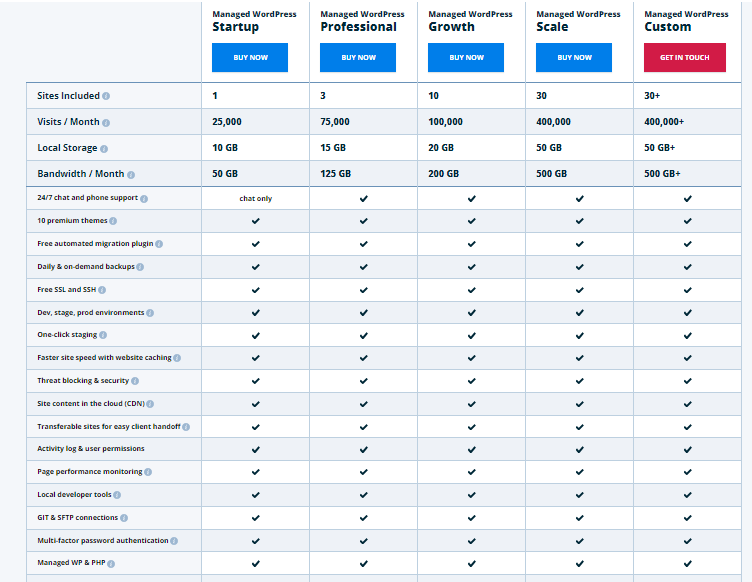Click the 30+ Sites Included value
The height and width of the screenshot is (582, 752).
(x=652, y=96)
